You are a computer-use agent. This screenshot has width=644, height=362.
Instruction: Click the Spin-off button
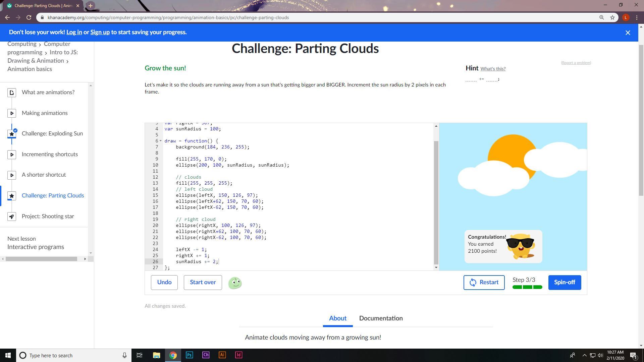pos(564,282)
